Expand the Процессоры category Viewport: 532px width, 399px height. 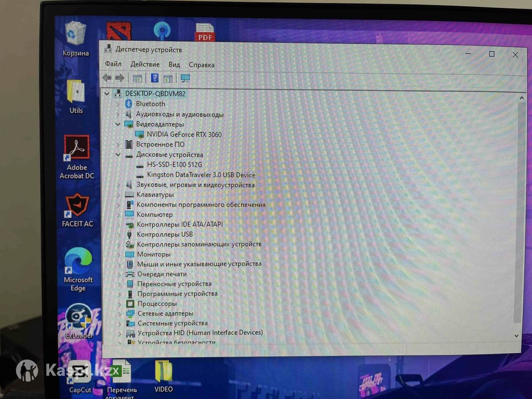tap(119, 304)
